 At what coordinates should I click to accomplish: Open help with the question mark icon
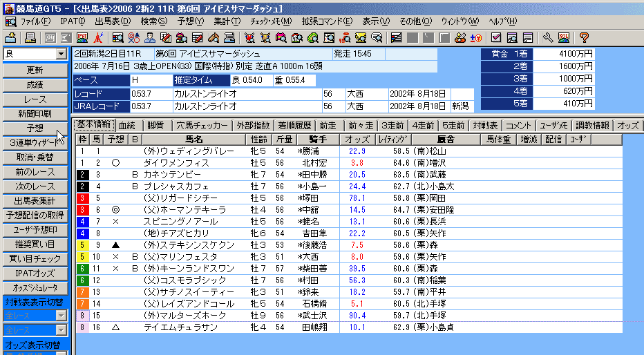(584, 37)
